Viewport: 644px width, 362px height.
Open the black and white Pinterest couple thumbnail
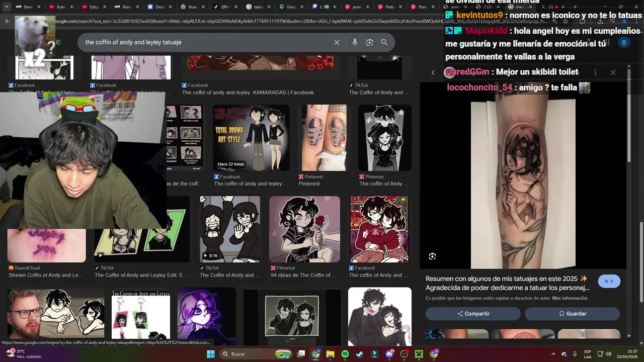tap(385, 138)
